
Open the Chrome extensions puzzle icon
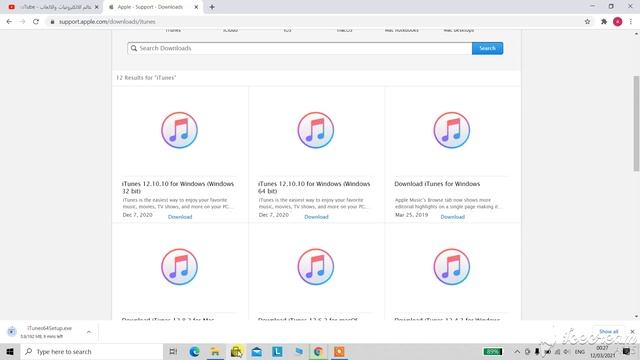coord(604,22)
